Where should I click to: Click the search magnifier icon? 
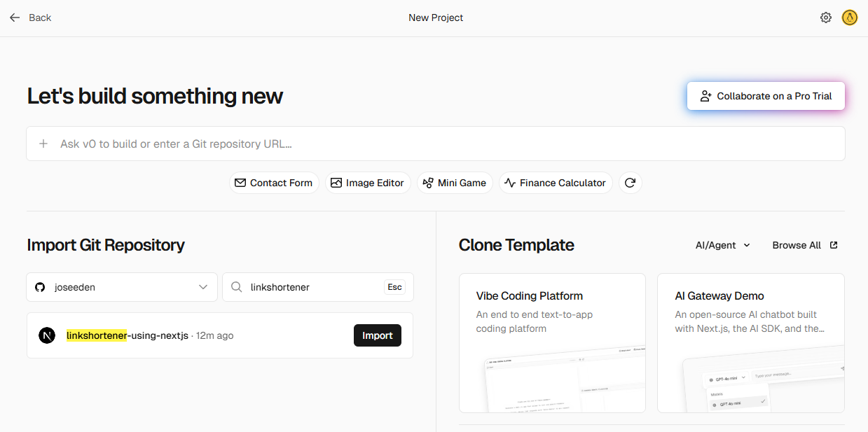pyautogui.click(x=237, y=287)
